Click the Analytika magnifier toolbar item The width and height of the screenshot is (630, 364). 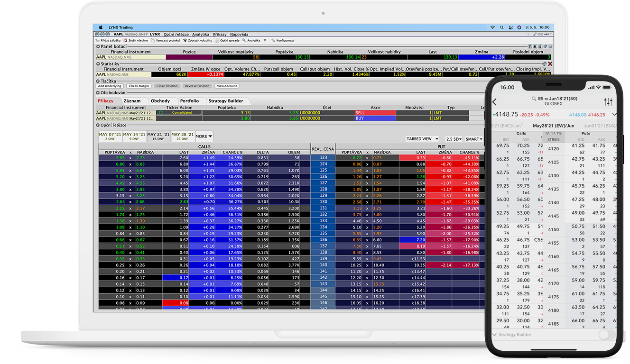pyautogui.click(x=244, y=41)
